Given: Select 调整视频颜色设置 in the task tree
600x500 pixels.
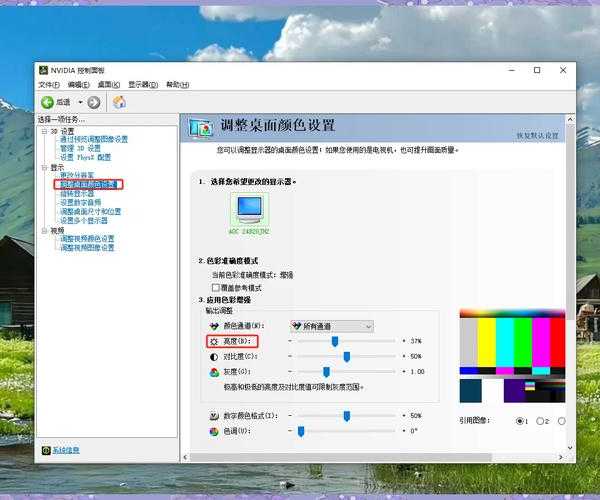Looking at the screenshot, I should click(87, 238).
